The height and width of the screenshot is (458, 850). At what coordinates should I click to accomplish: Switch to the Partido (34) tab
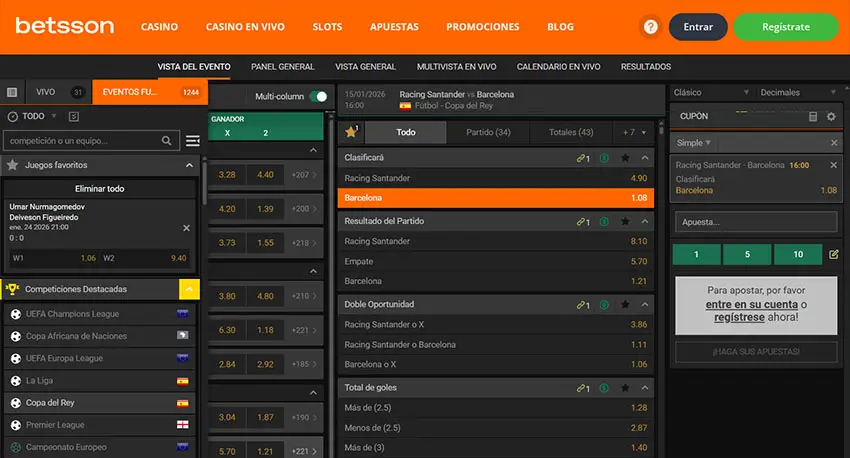(488, 132)
